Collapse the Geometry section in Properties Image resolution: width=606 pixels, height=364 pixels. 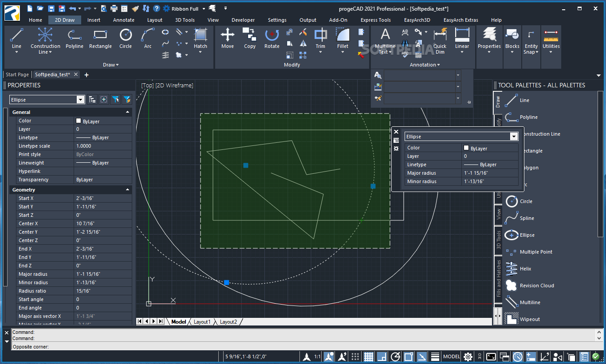[x=128, y=190]
